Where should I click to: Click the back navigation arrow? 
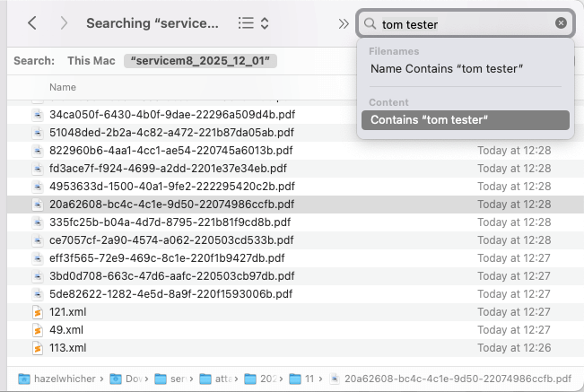point(32,23)
